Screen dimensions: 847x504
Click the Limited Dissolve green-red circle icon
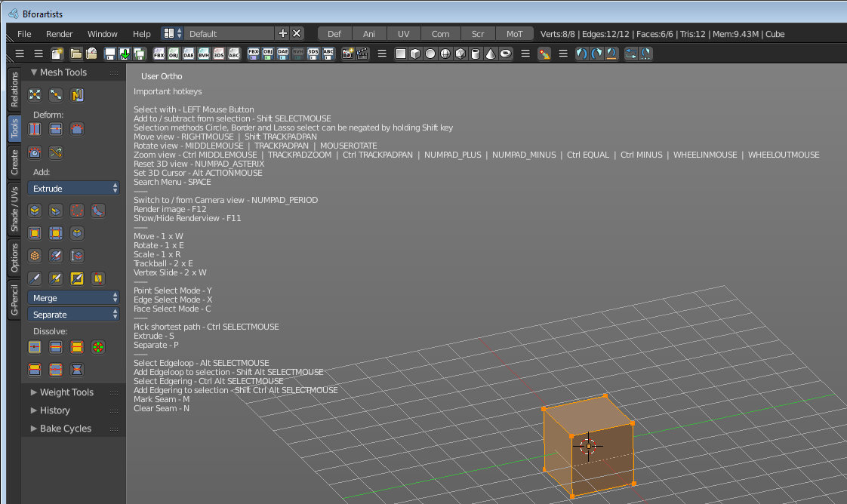98,347
